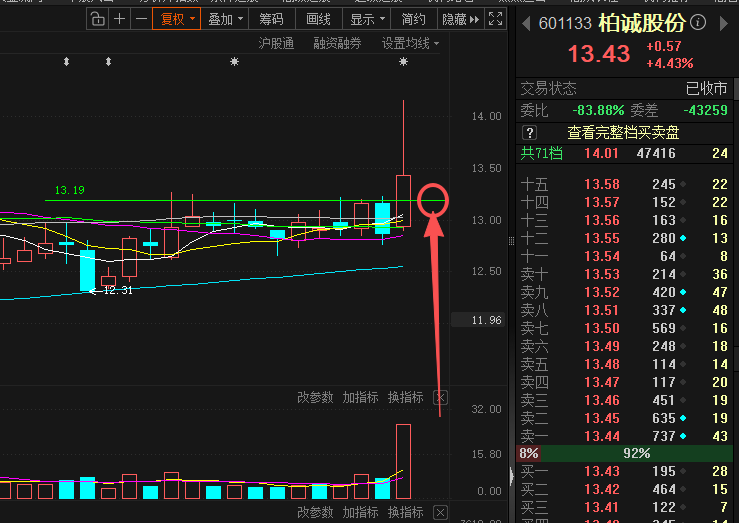Image resolution: width=739 pixels, height=523 pixels.
Task: Select the 卖一 13.44 order row
Action: click(x=624, y=436)
